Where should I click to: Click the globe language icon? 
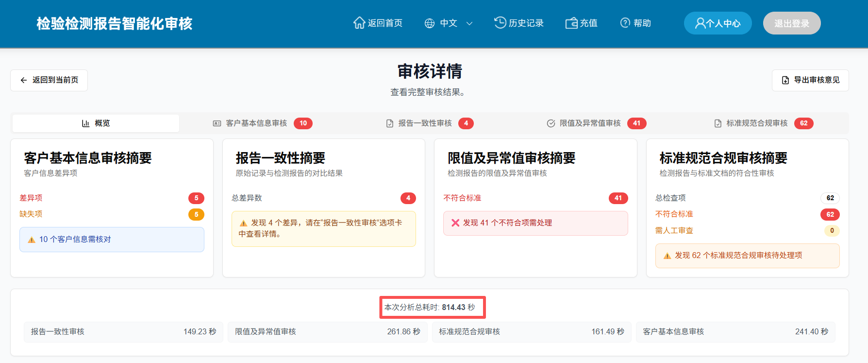[x=430, y=23]
